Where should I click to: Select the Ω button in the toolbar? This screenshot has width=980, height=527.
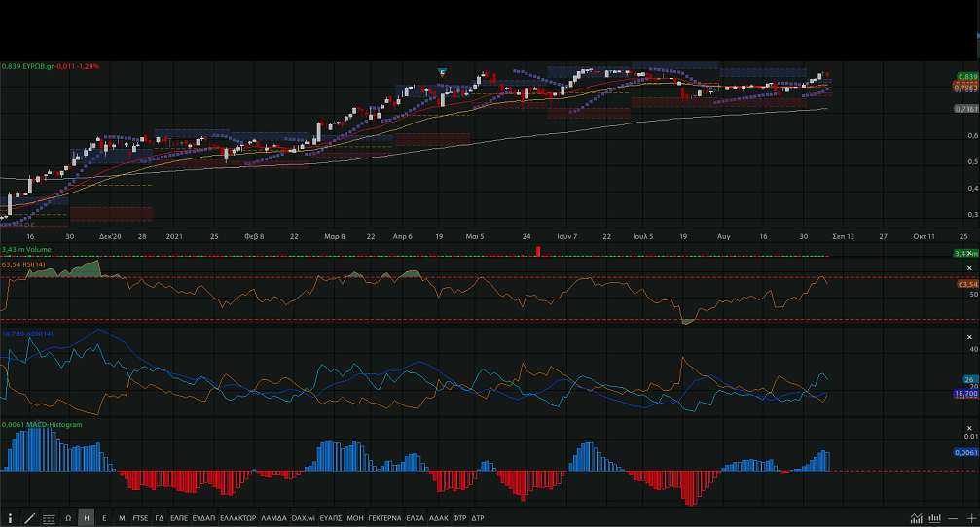point(68,518)
